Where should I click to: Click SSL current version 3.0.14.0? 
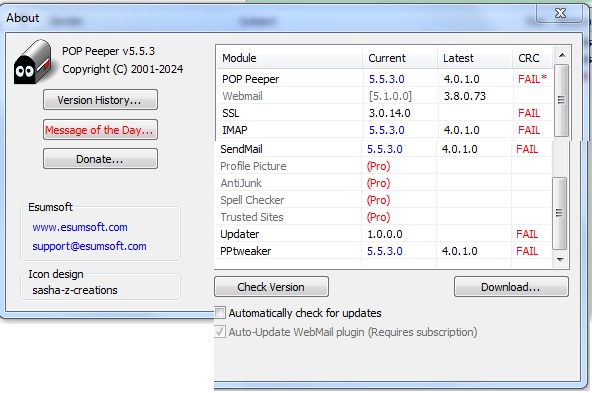(x=389, y=113)
